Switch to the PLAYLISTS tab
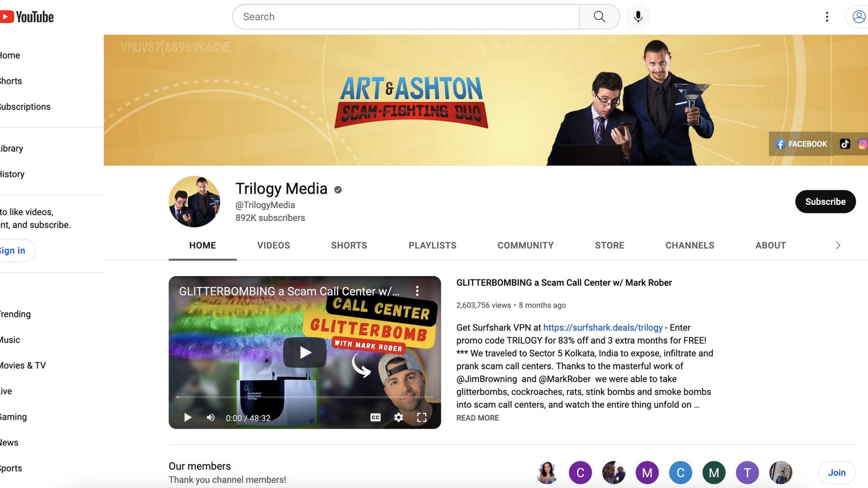 [x=432, y=246]
